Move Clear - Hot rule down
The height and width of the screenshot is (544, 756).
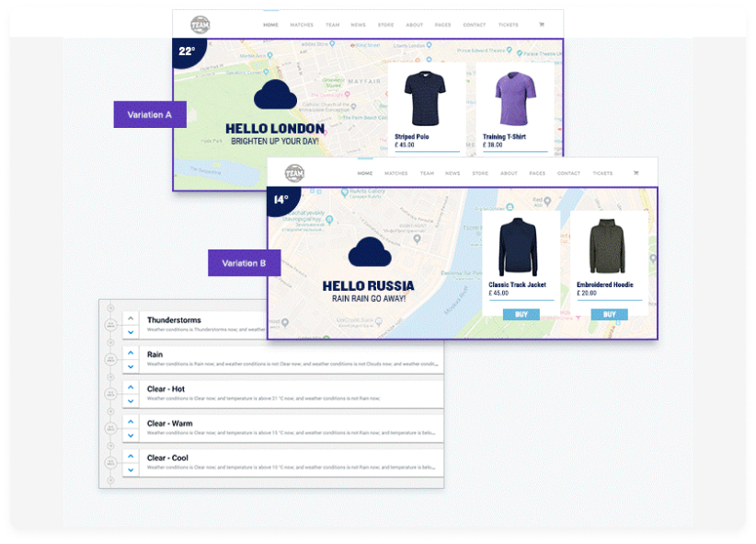click(x=131, y=401)
